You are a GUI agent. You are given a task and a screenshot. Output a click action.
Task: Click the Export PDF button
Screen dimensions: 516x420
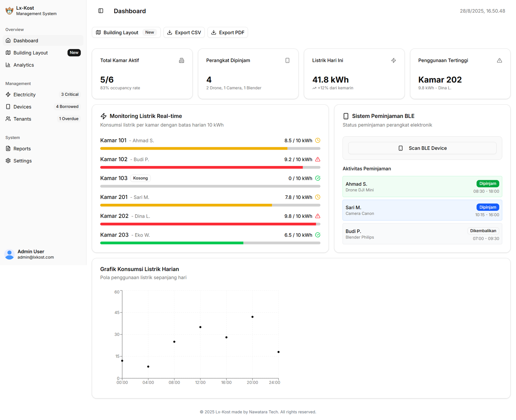[228, 33]
